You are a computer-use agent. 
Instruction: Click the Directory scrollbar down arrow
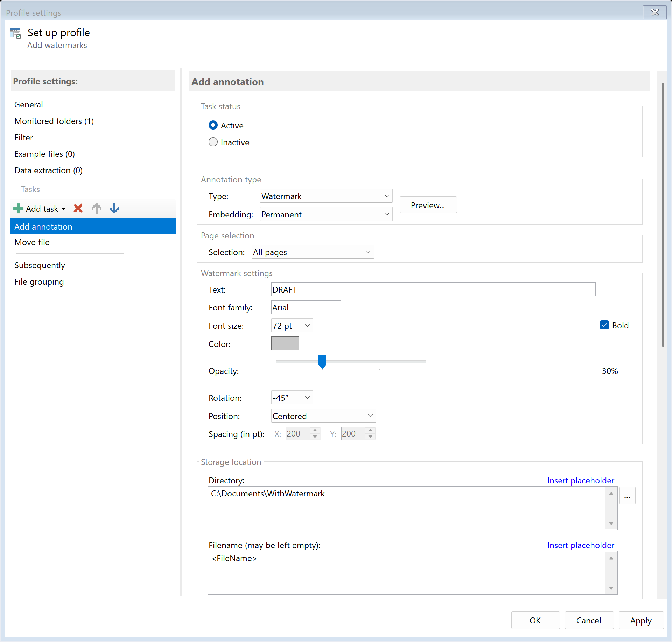(611, 523)
